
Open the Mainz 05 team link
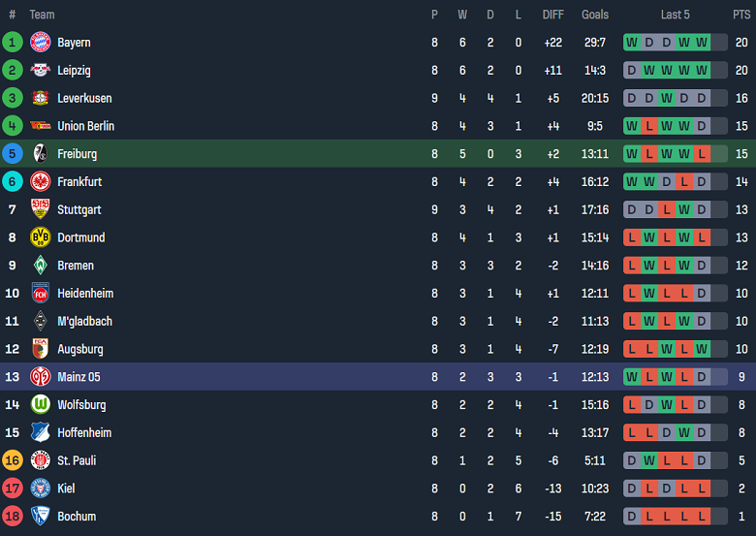[79, 377]
